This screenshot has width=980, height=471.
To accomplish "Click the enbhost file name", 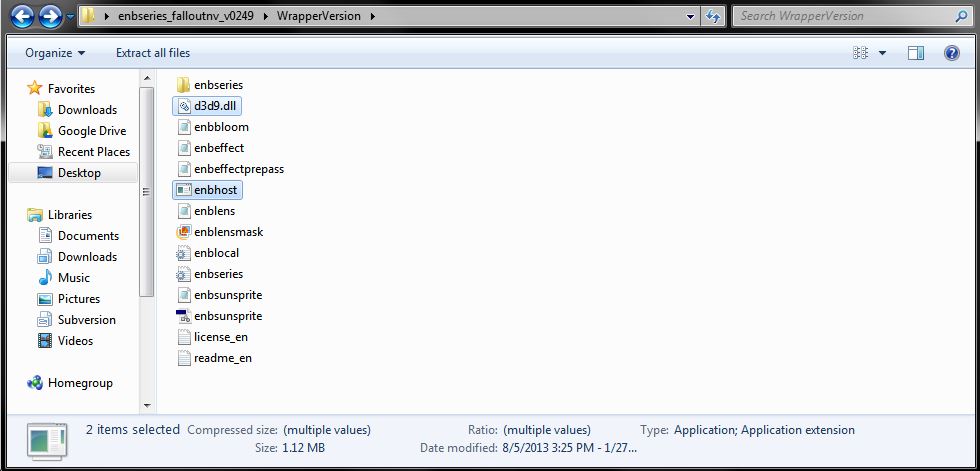I will coord(215,189).
